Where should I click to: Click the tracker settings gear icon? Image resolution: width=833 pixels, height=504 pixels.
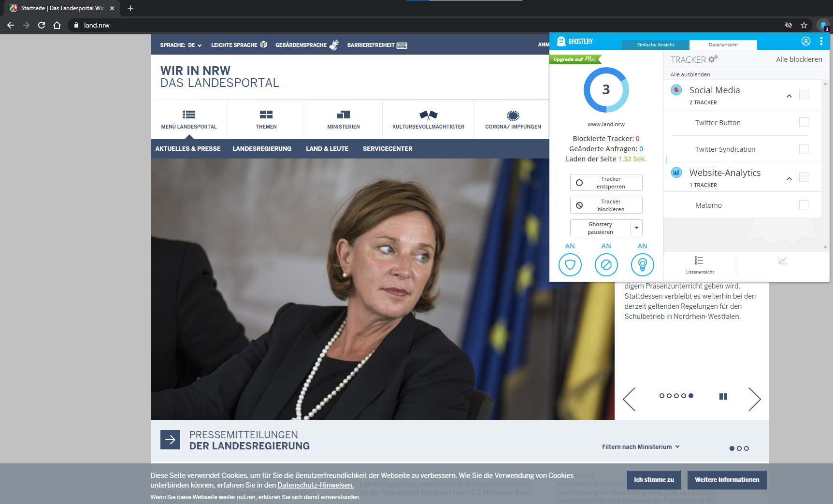pyautogui.click(x=713, y=59)
